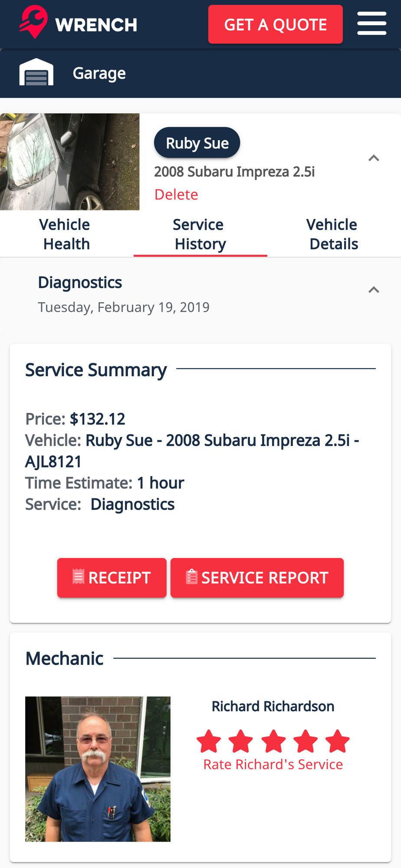This screenshot has width=401, height=868.
Task: Click the GET A QUOTE button
Action: point(276,24)
